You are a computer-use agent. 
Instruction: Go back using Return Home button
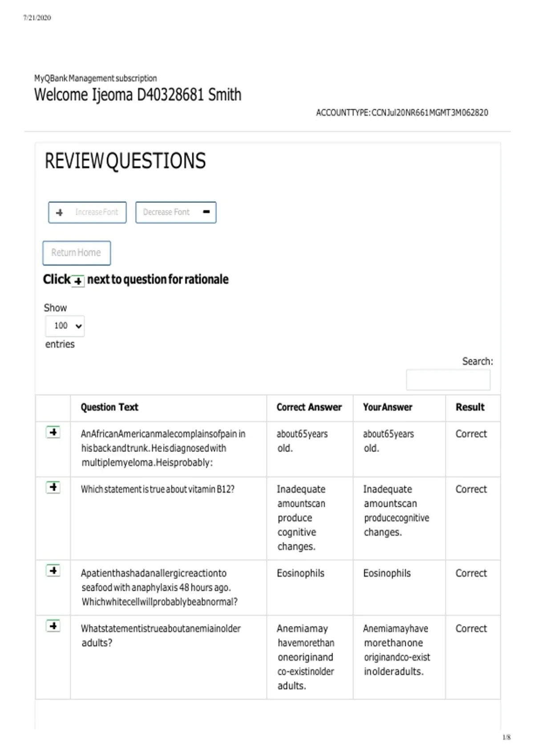point(77,253)
